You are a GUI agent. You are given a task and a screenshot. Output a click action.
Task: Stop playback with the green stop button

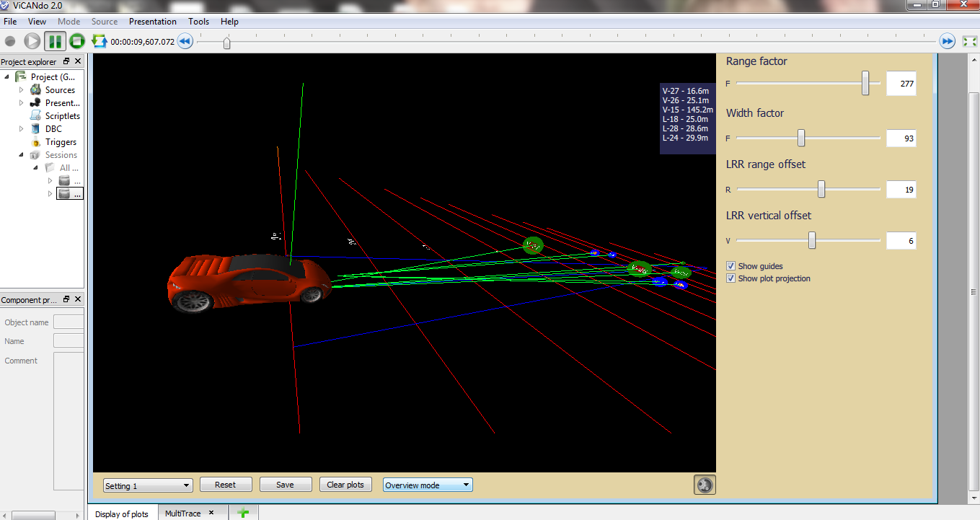77,42
